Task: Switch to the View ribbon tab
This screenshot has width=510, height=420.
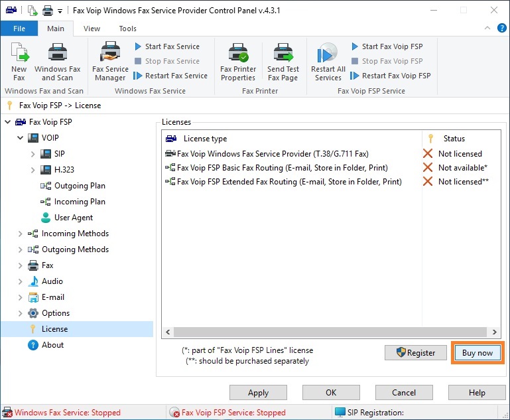Action: click(92, 29)
